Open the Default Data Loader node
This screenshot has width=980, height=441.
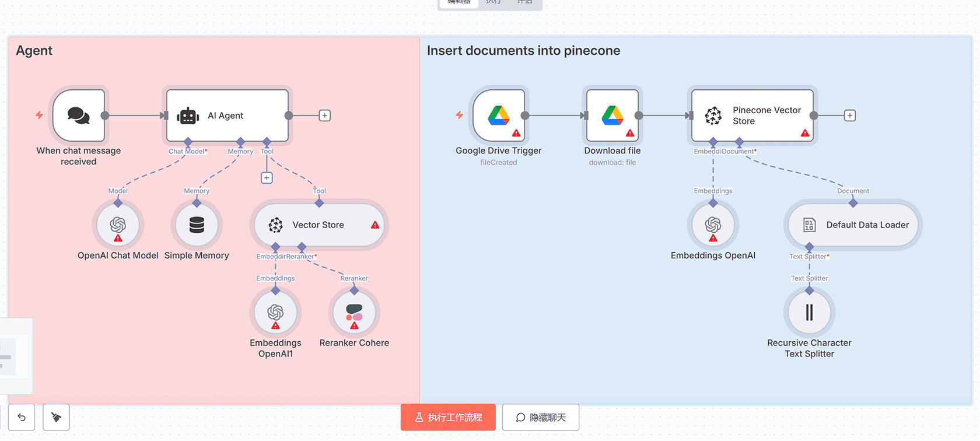click(852, 225)
